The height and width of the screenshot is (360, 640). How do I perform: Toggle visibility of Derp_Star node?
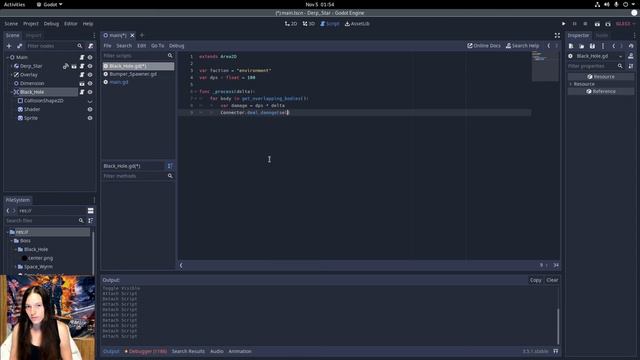(x=90, y=66)
